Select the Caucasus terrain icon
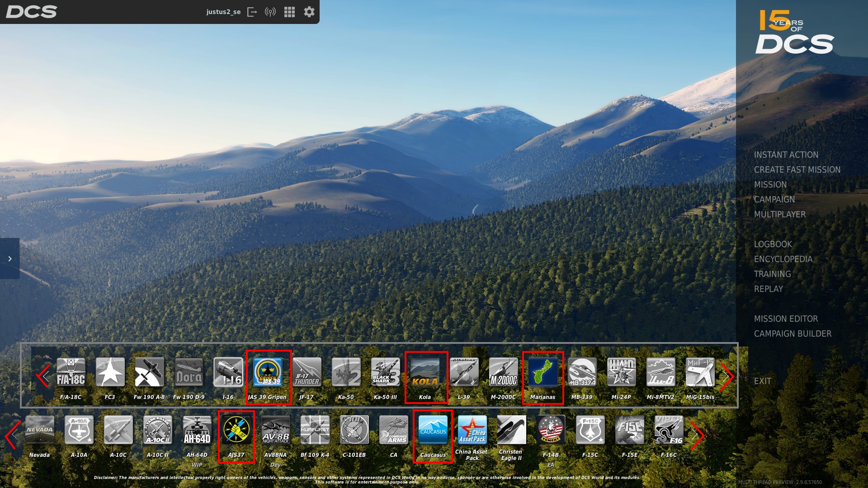 433,430
